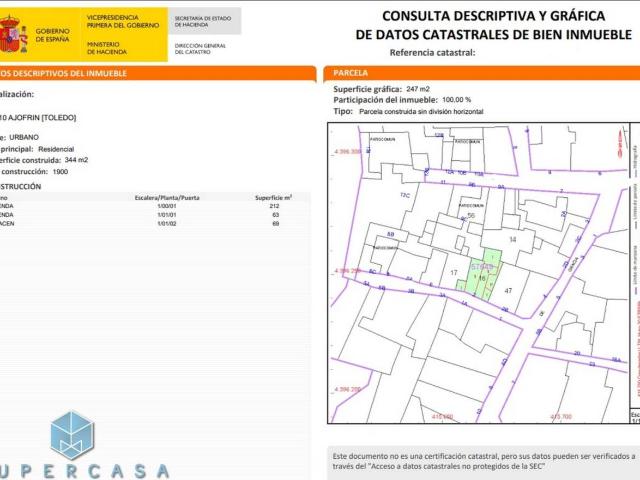Select the '1900' construction year value

pyautogui.click(x=60, y=172)
